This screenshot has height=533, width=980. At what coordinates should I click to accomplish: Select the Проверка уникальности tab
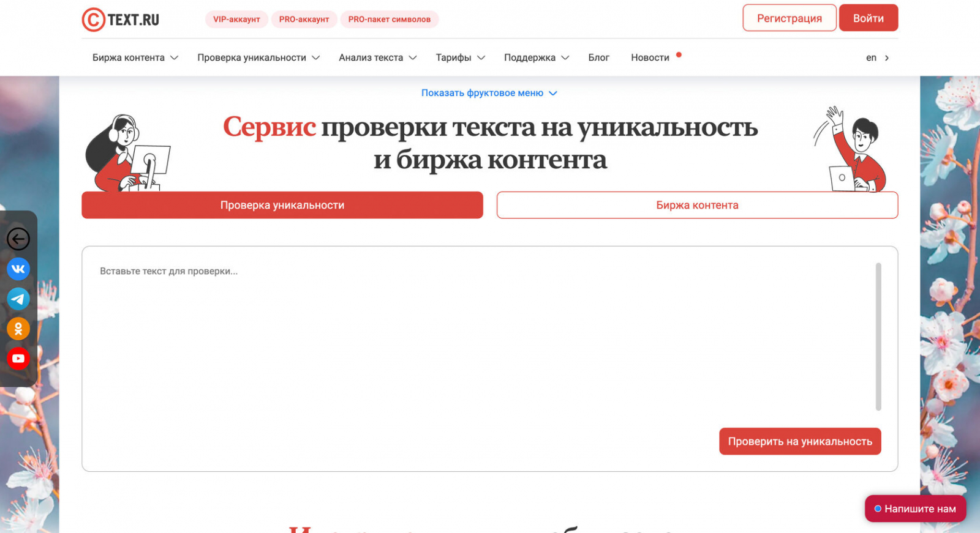(282, 205)
